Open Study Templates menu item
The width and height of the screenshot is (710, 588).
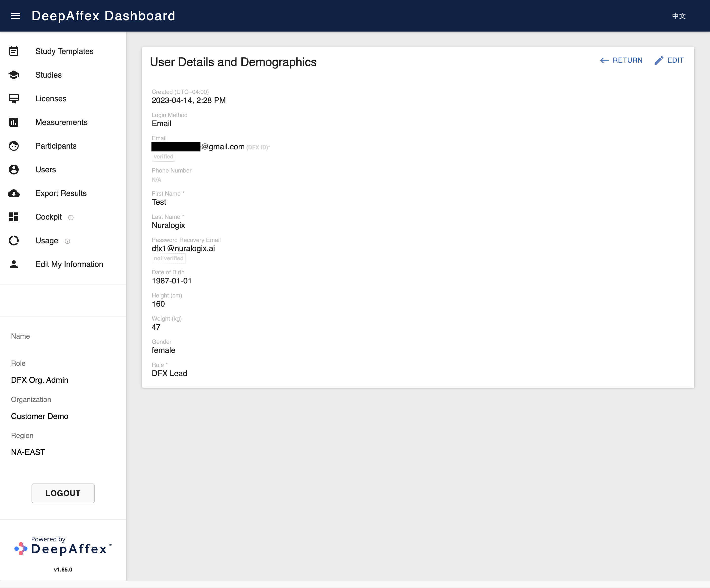pos(63,51)
